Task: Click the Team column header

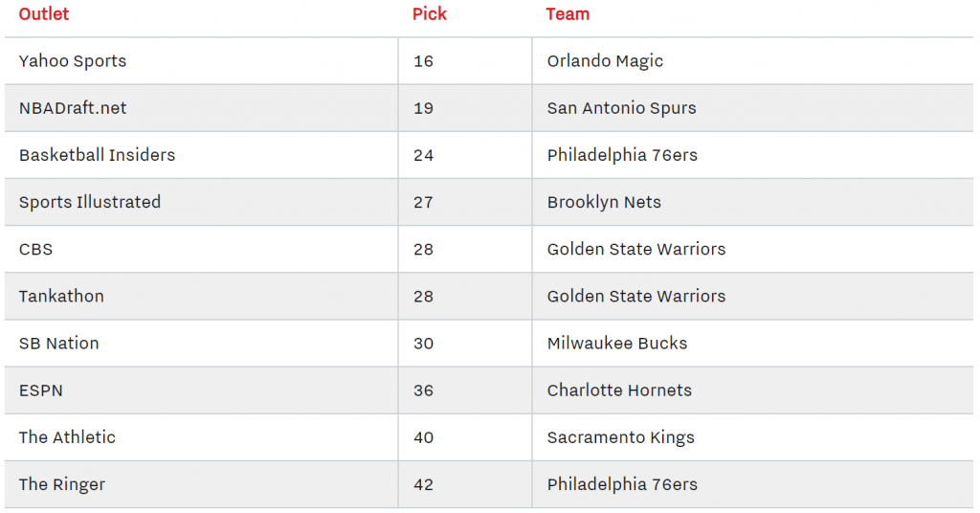Action: [x=568, y=14]
